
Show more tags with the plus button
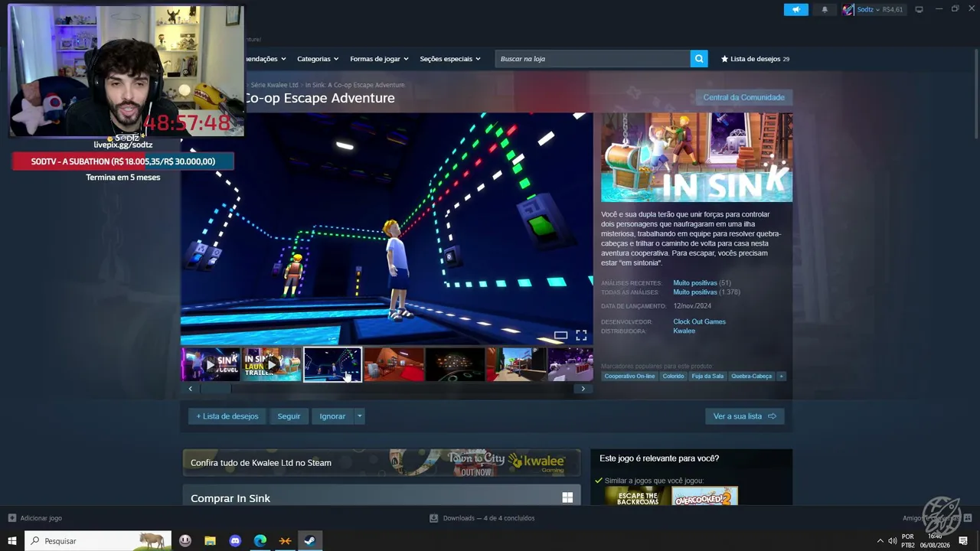(x=782, y=377)
